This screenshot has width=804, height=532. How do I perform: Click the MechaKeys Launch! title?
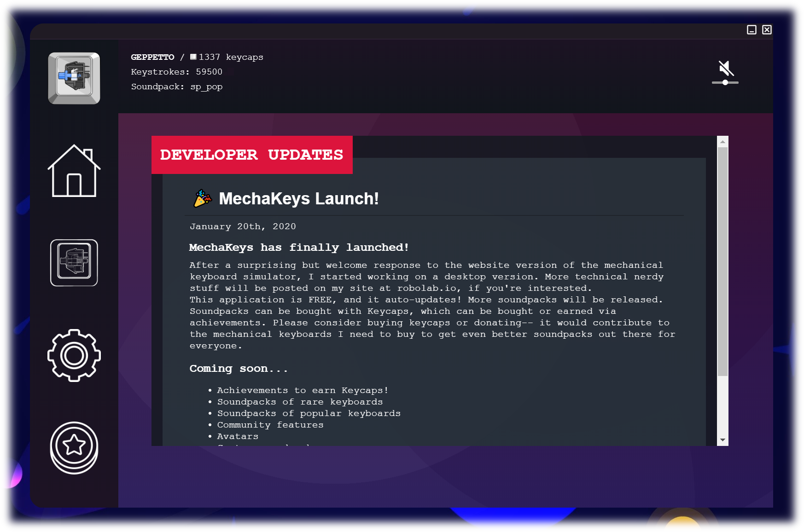tap(299, 199)
